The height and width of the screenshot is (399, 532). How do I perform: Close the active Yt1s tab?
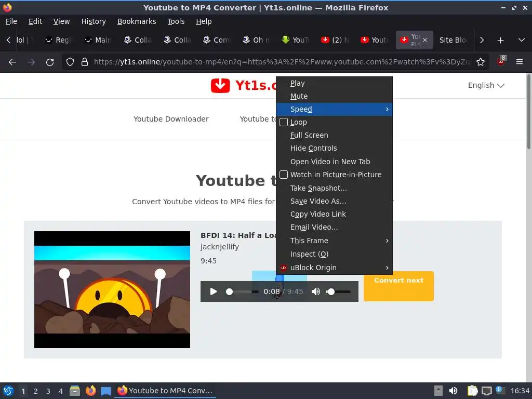coord(425,40)
